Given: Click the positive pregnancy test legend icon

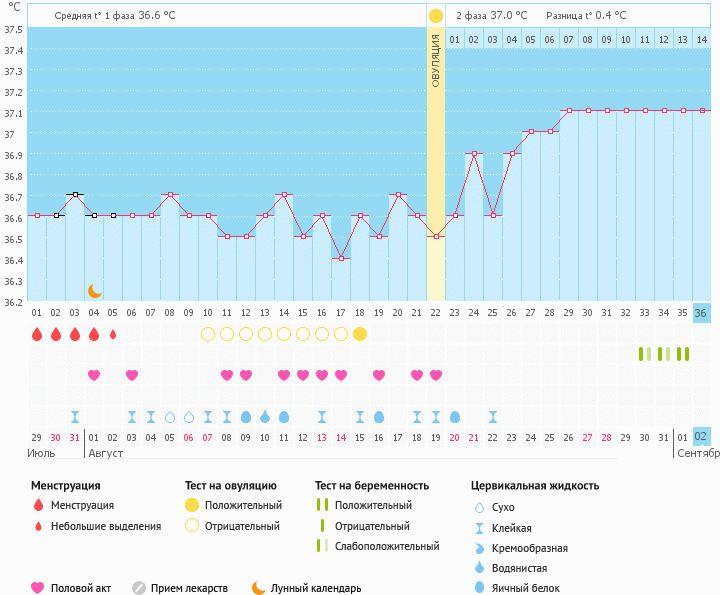Looking at the screenshot, I should (322, 506).
